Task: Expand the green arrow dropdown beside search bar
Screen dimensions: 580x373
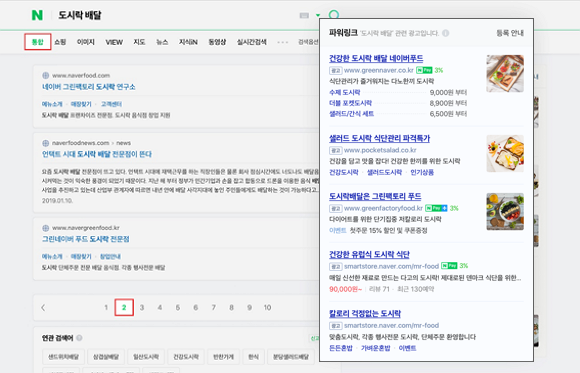Action: pyautogui.click(x=318, y=16)
